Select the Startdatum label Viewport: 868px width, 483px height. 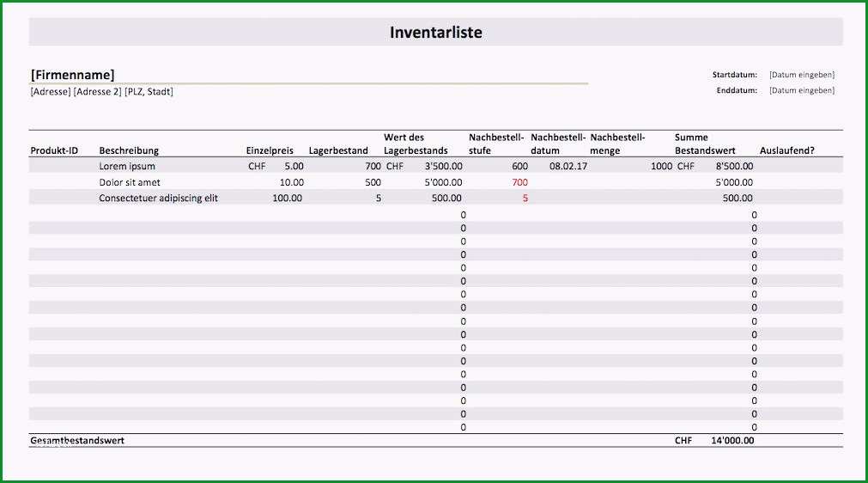pyautogui.click(x=735, y=75)
